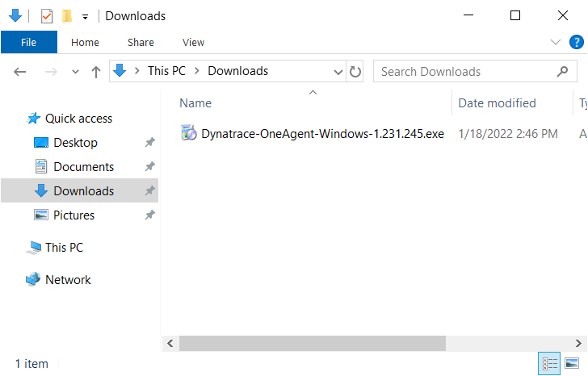Click the horizontal scrollbar right arrow

pyautogui.click(x=578, y=343)
